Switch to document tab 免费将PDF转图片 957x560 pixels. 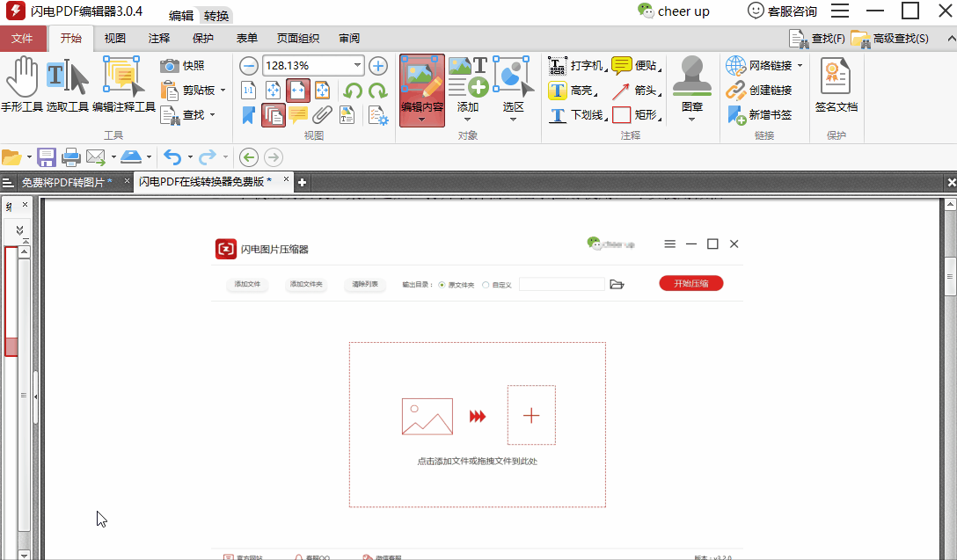point(66,182)
